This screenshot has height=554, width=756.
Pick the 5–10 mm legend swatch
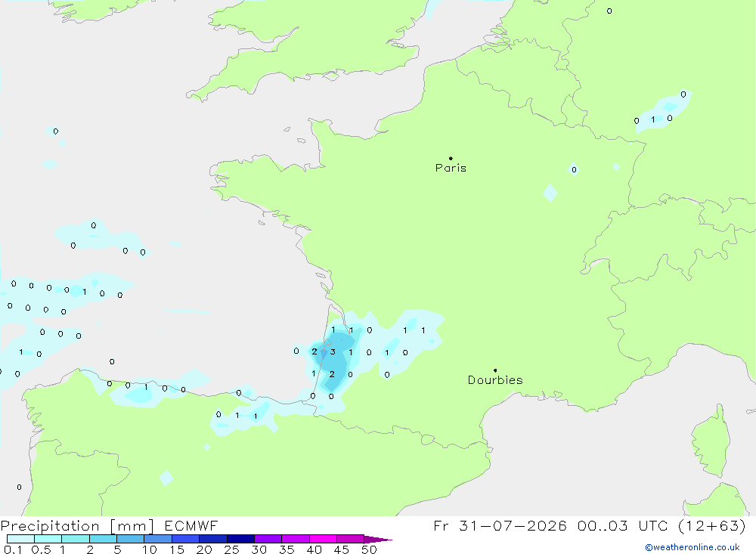point(131,539)
